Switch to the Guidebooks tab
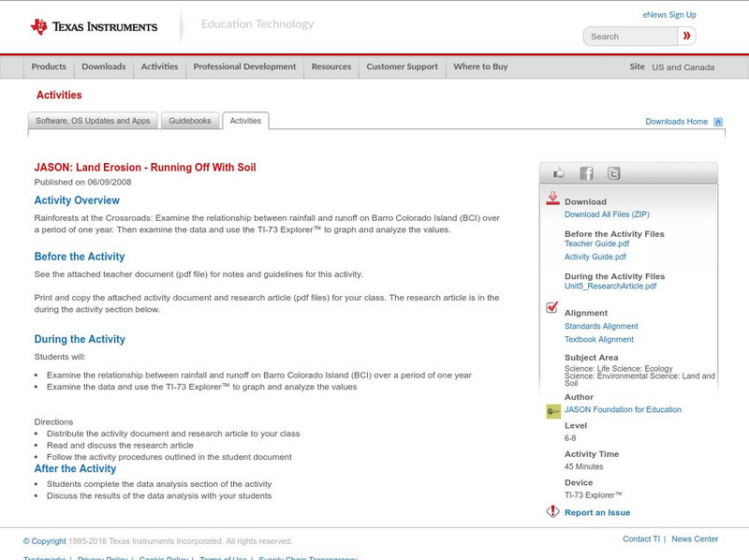The height and width of the screenshot is (560, 749). 190,121
